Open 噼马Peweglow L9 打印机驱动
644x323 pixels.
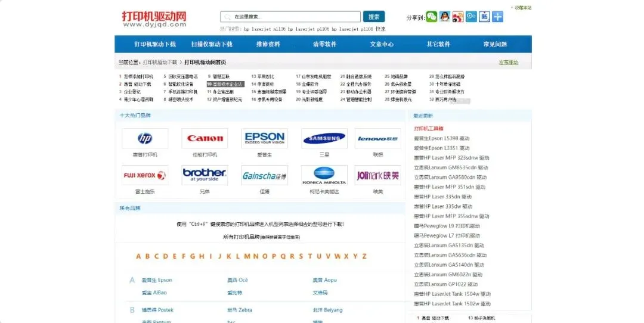tap(447, 226)
